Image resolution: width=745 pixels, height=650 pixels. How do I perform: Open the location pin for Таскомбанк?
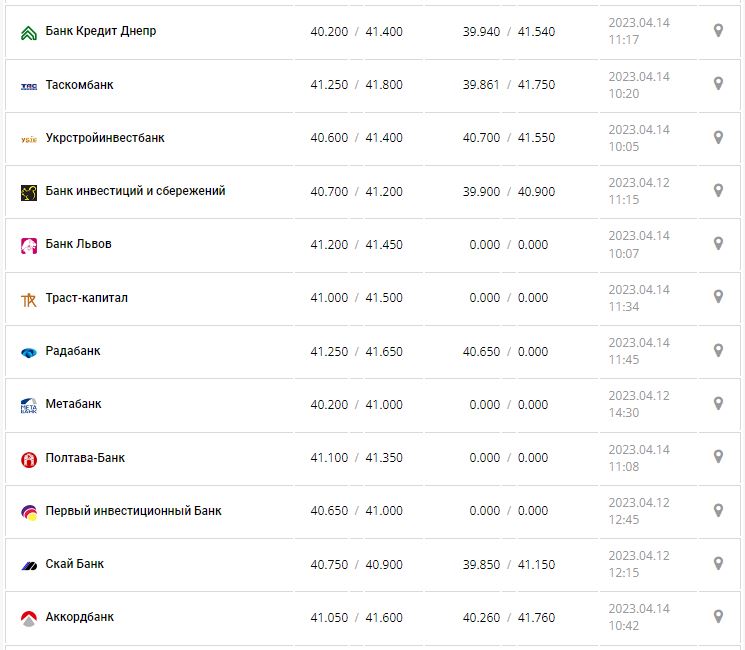718,84
